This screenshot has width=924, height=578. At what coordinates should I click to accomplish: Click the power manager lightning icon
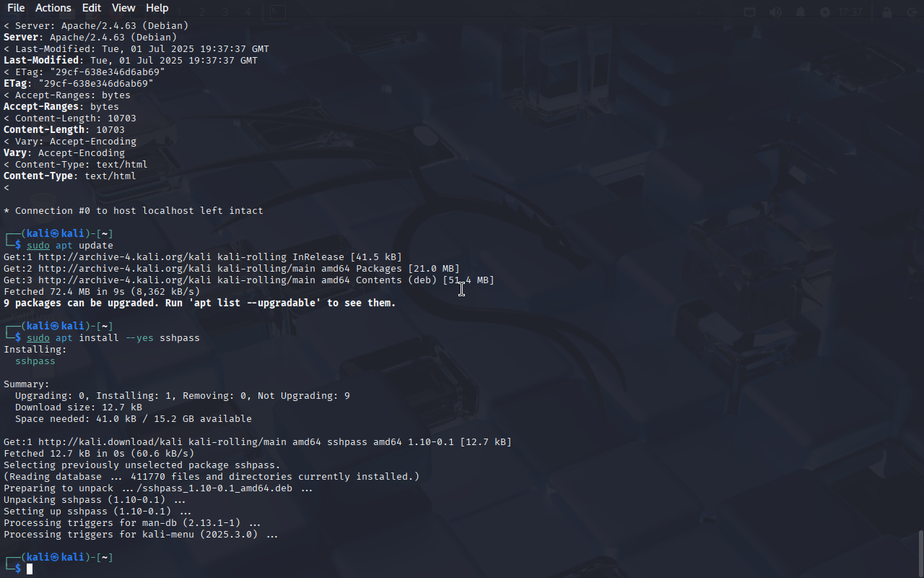point(825,12)
